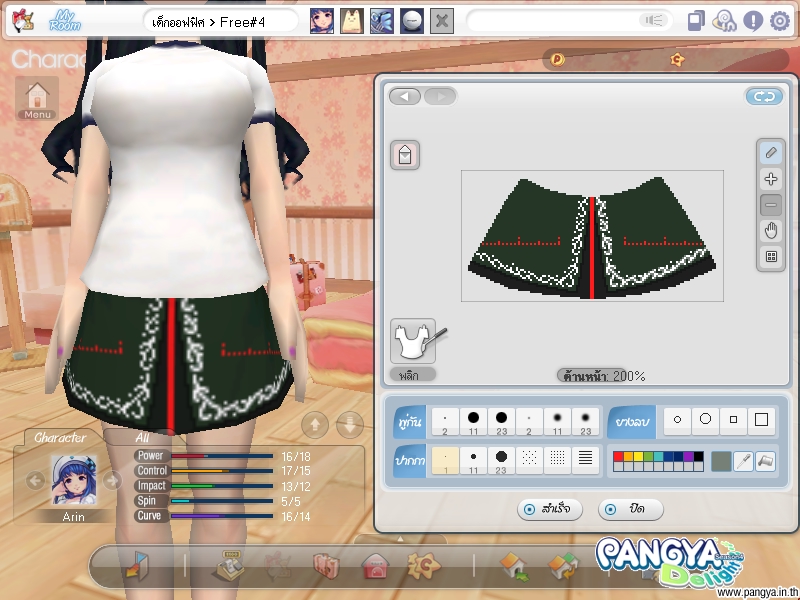Screen dimensions: 800x600
Task: Pick the red color swatch
Action: pos(618,457)
